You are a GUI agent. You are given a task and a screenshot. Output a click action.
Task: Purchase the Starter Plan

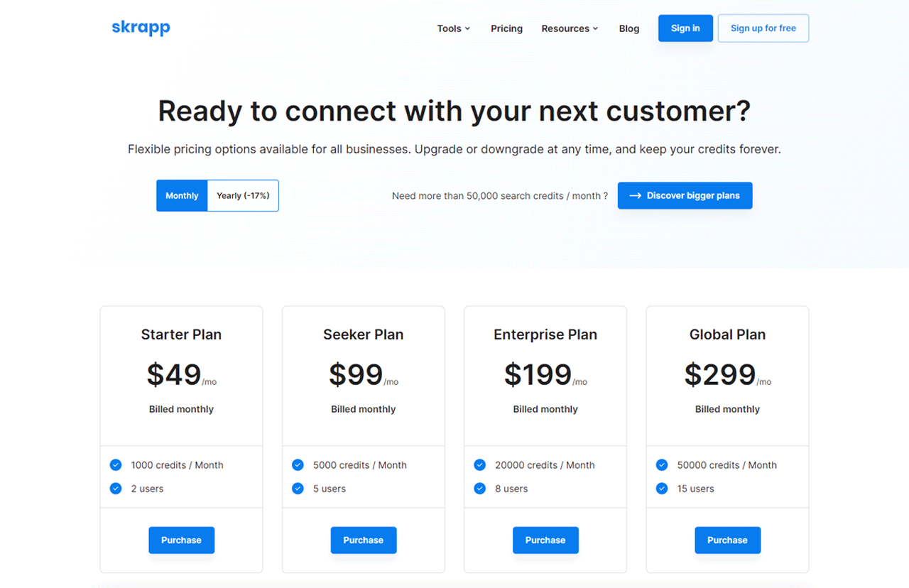(181, 540)
